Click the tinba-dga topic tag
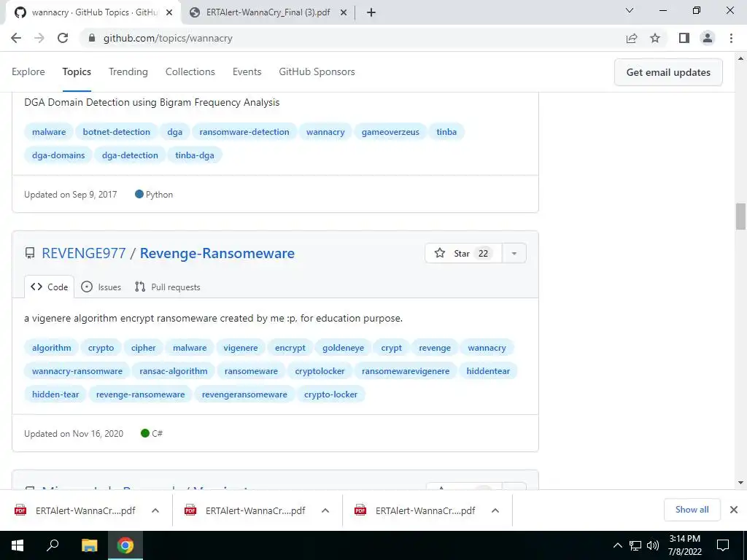Viewport: 747px width, 560px height. point(194,155)
